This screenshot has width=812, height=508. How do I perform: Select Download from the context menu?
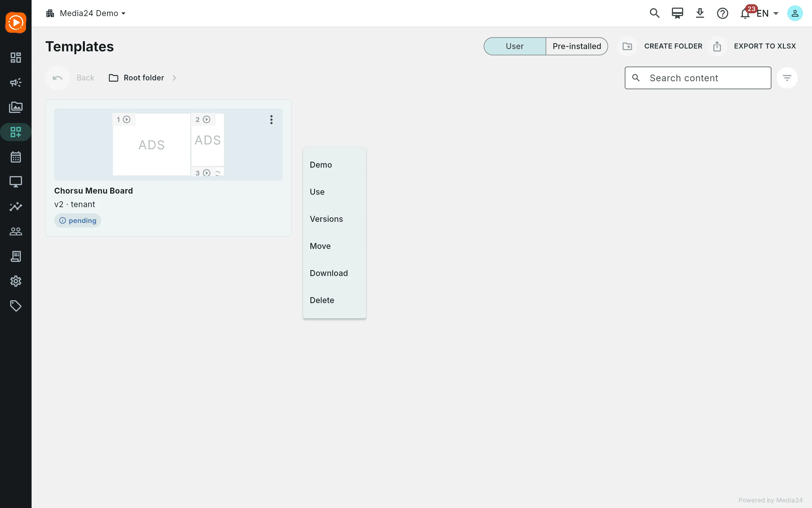335,273
